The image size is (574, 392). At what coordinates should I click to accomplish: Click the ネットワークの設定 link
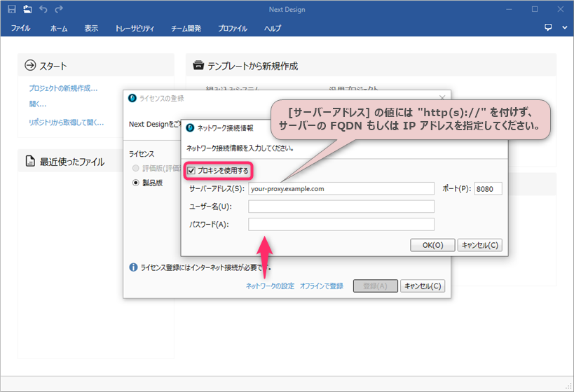(270, 286)
